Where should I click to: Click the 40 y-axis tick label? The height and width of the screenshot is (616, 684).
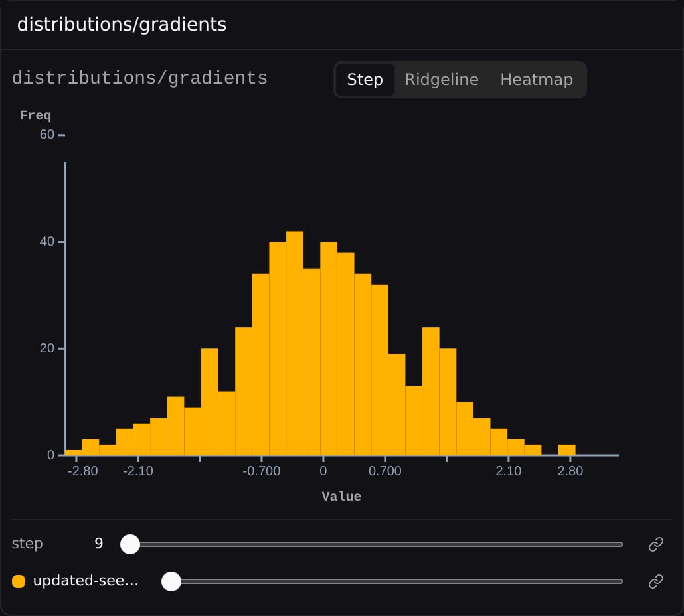[46, 242]
